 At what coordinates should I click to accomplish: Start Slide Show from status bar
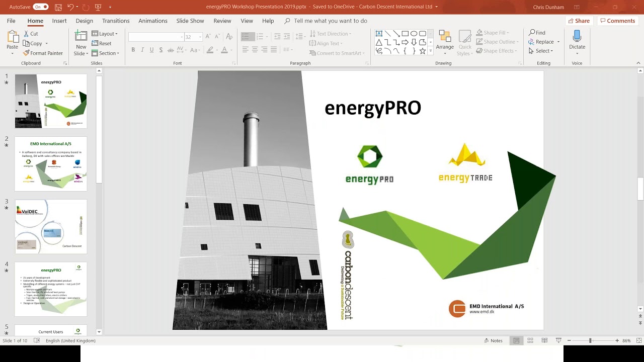tap(558, 340)
